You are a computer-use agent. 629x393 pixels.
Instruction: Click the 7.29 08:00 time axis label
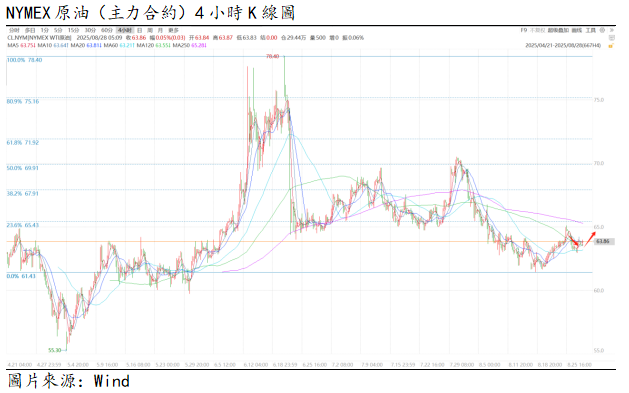coord(462,365)
